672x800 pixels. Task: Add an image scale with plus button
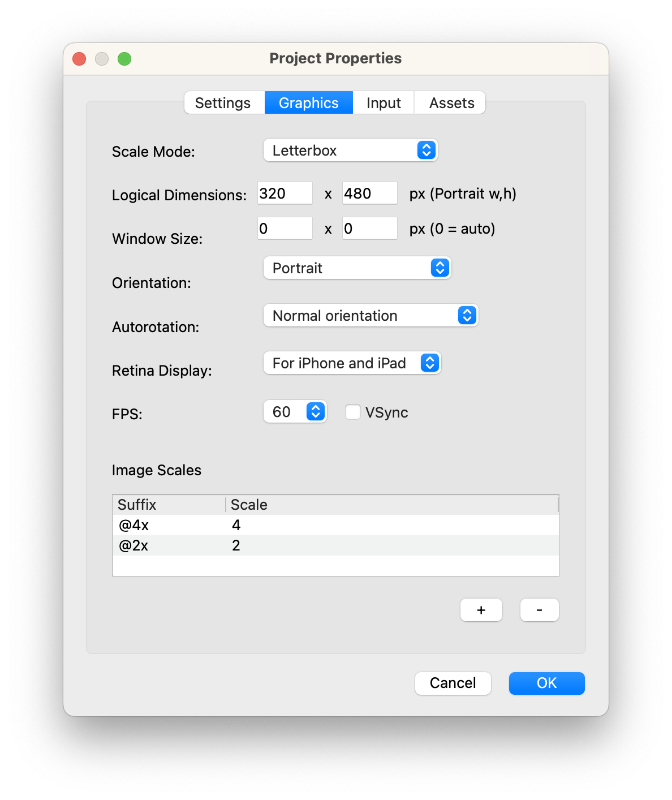(481, 610)
